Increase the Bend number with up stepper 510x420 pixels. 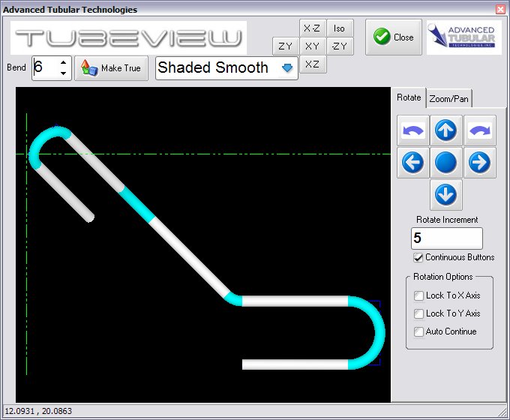[x=63, y=63]
